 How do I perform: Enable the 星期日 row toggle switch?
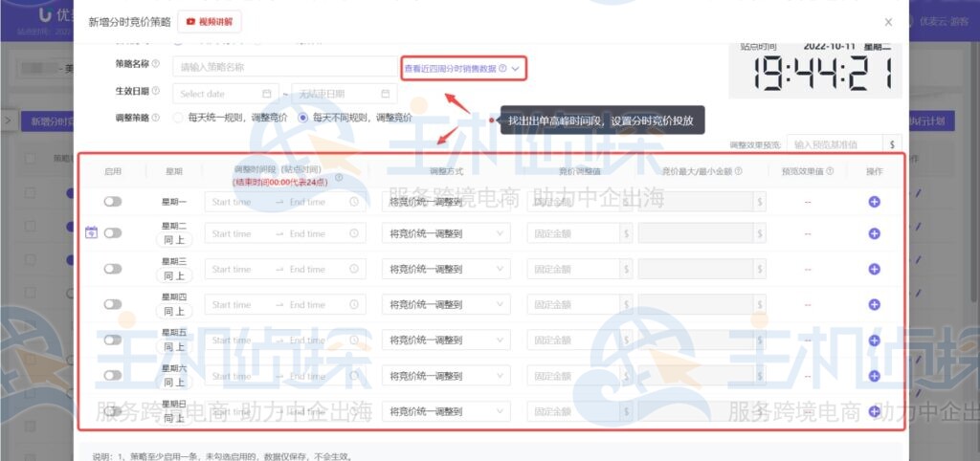(x=113, y=411)
